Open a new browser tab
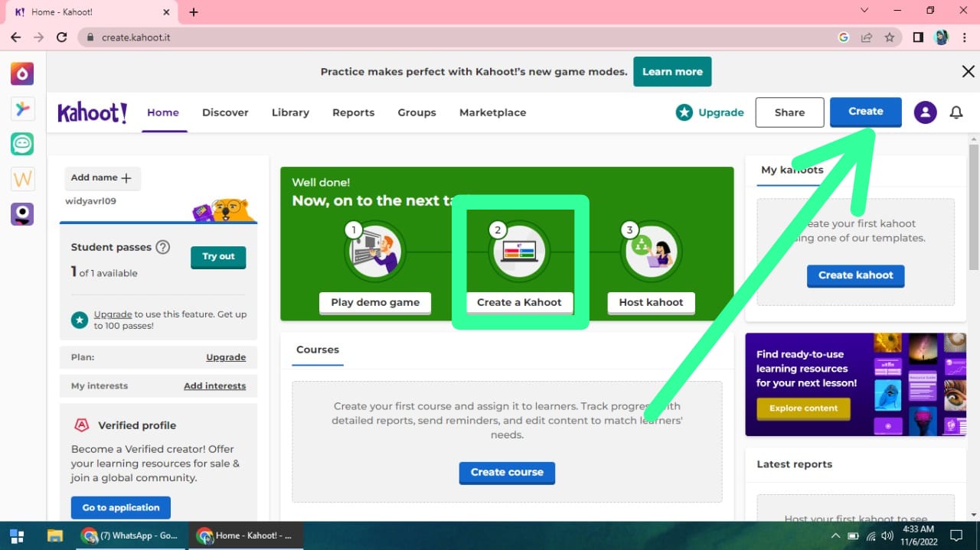The width and height of the screenshot is (980, 550). (x=194, y=12)
